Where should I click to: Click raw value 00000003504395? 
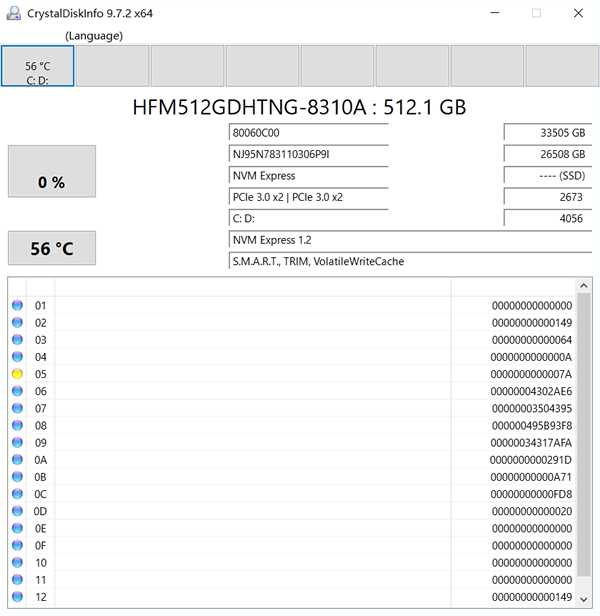[531, 408]
